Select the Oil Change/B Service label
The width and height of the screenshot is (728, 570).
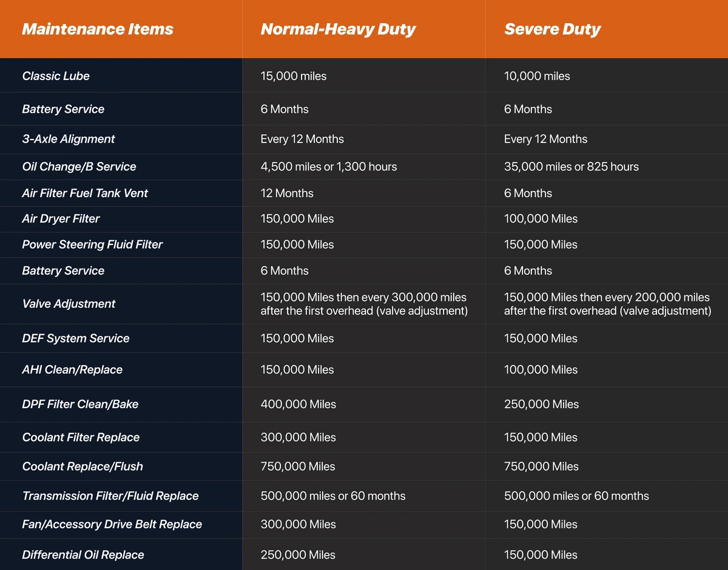(x=79, y=166)
